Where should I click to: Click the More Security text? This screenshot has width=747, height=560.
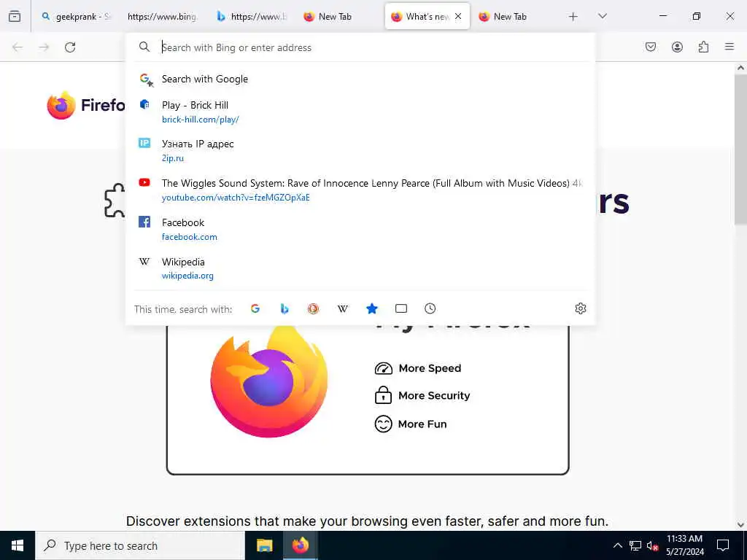pyautogui.click(x=434, y=396)
